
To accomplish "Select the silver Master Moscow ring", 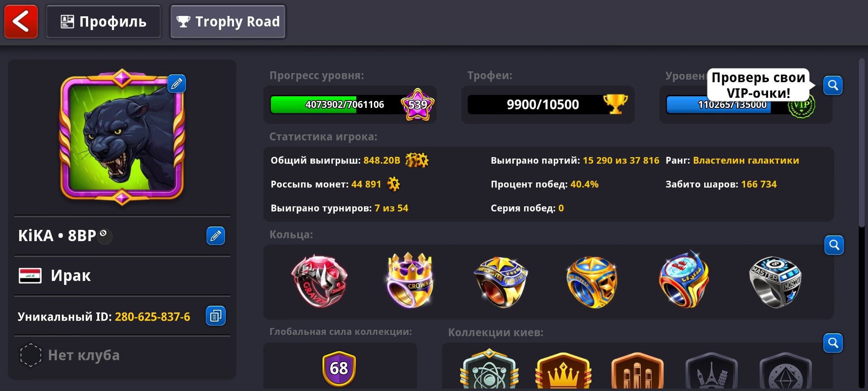I will pyautogui.click(x=775, y=282).
